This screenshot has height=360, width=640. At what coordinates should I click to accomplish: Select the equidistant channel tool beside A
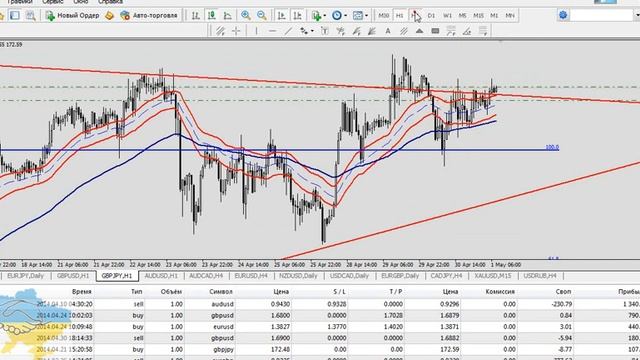(404, 31)
